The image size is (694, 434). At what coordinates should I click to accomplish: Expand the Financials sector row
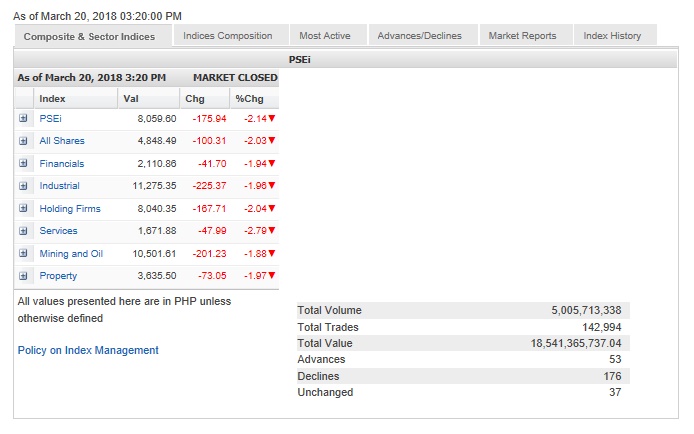(23, 163)
